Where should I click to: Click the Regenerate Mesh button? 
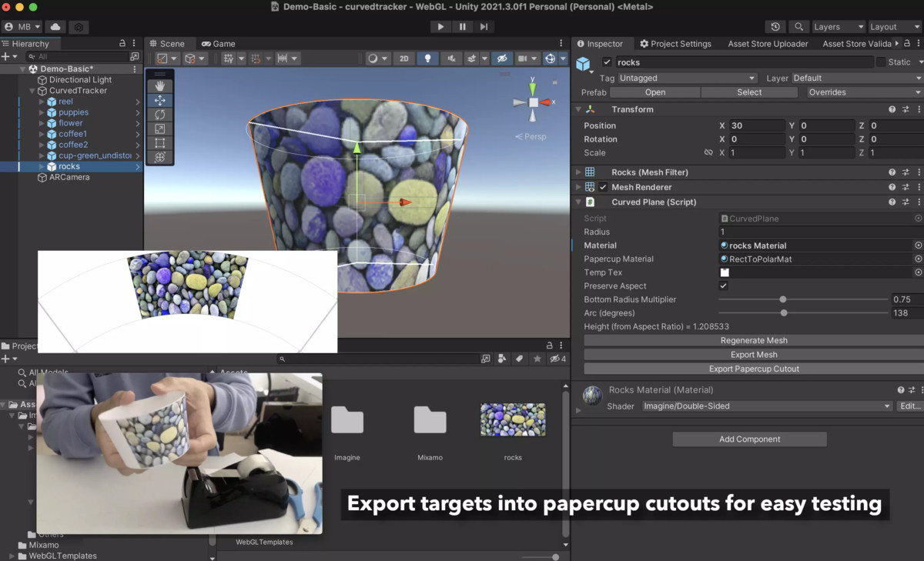(754, 340)
